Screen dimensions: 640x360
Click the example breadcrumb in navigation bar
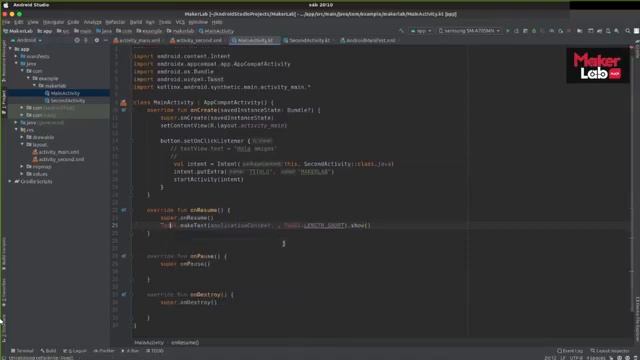[149, 31]
